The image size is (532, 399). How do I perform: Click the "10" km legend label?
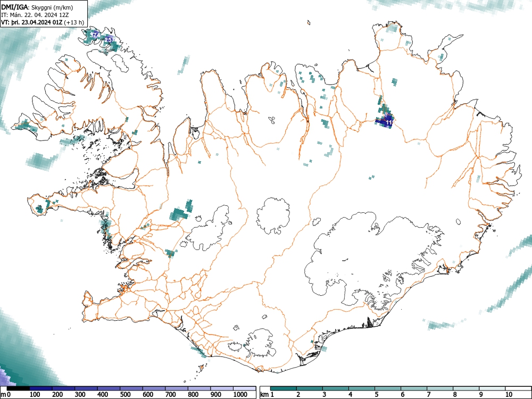click(509, 395)
